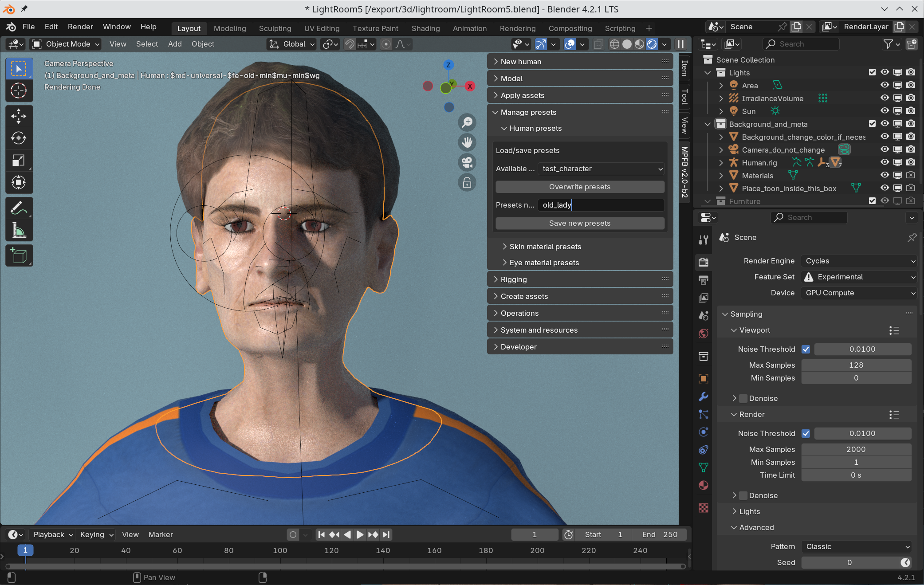Screen dimensions: 924x585
Task: Play the animation forward
Action: point(360,534)
